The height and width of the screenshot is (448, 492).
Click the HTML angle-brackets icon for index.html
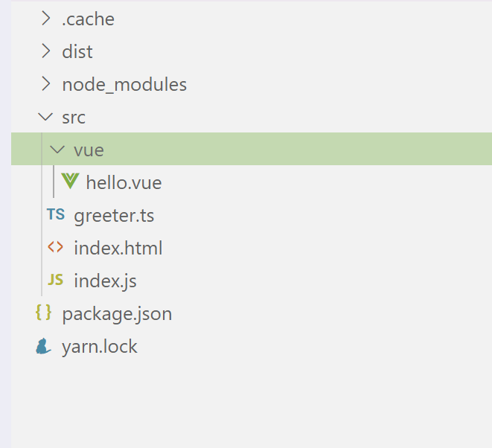[x=55, y=247]
